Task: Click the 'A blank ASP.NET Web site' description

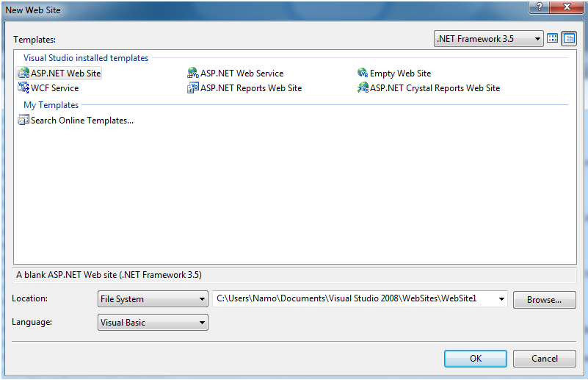Action: (109, 275)
